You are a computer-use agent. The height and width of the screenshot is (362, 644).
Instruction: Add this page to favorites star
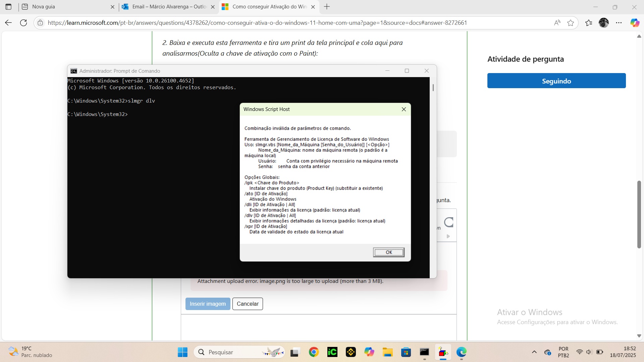coord(571,23)
